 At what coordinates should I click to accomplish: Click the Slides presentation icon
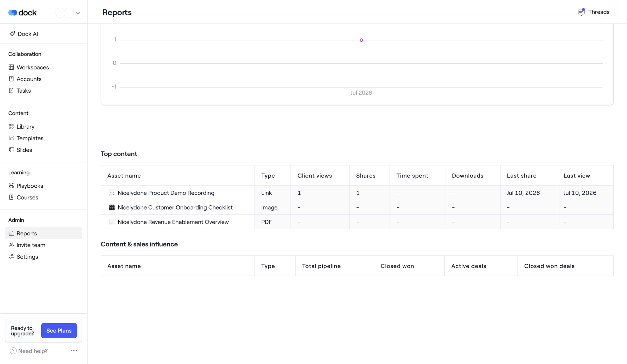[11, 150]
